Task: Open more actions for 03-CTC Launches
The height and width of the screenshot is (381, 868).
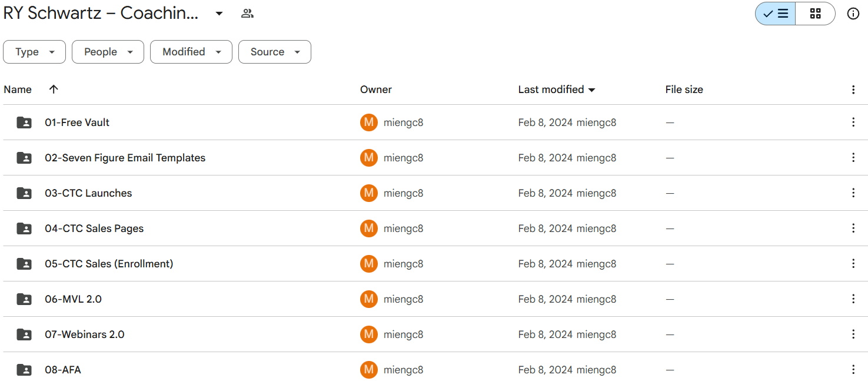Action: pos(853,193)
